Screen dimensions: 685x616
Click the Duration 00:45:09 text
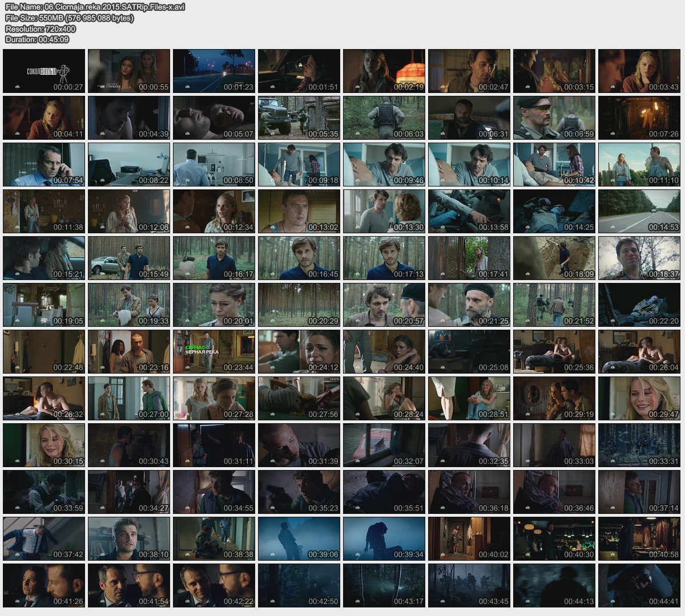(x=37, y=39)
